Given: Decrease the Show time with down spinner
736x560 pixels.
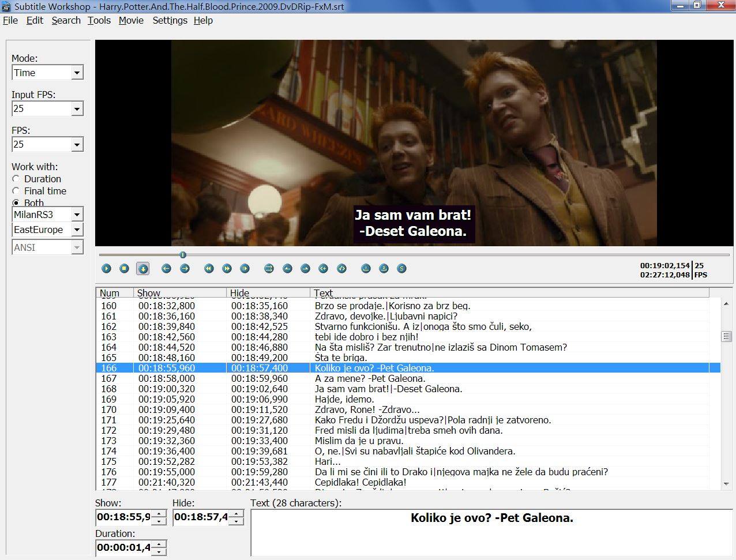Looking at the screenshot, I should point(159,521).
